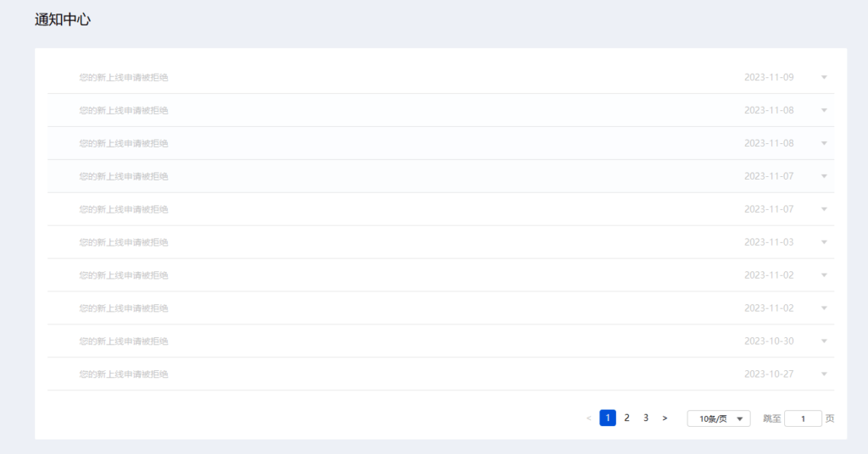This screenshot has height=454, width=868.
Task: Go to page 2 of notifications
Action: 626,418
